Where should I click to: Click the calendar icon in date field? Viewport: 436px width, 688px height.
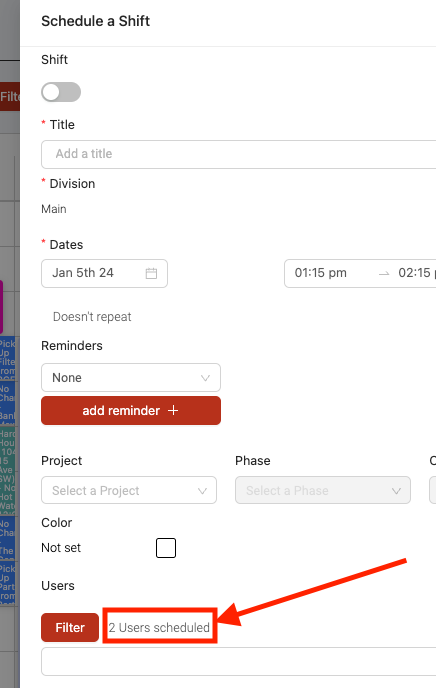[151, 273]
